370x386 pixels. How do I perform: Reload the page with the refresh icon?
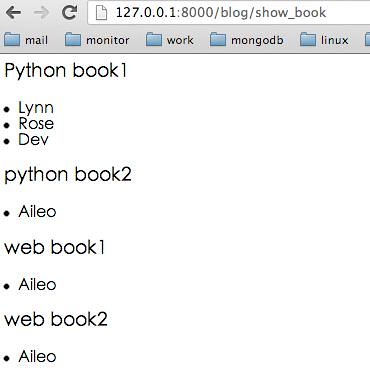tap(70, 12)
